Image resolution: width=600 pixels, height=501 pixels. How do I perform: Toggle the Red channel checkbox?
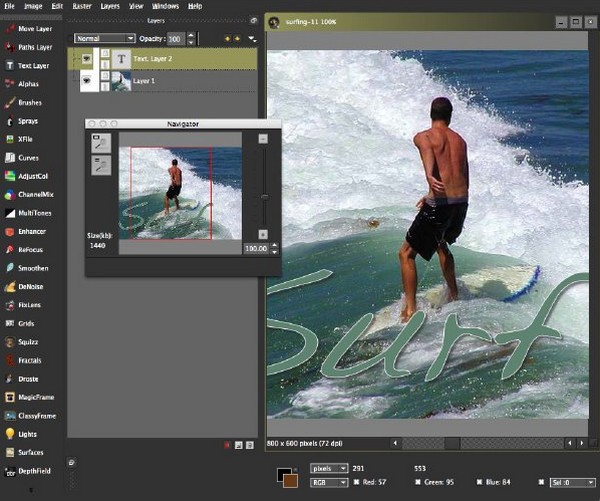[357, 481]
